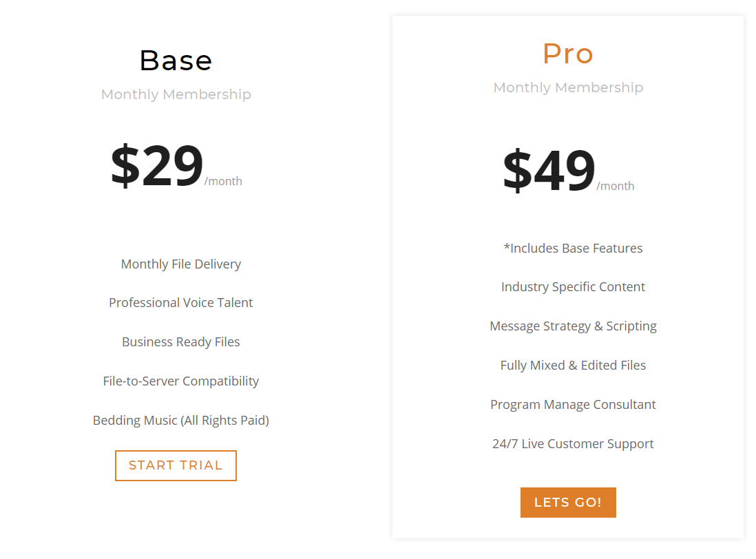
Task: Click the $49 price text
Action: coord(549,171)
